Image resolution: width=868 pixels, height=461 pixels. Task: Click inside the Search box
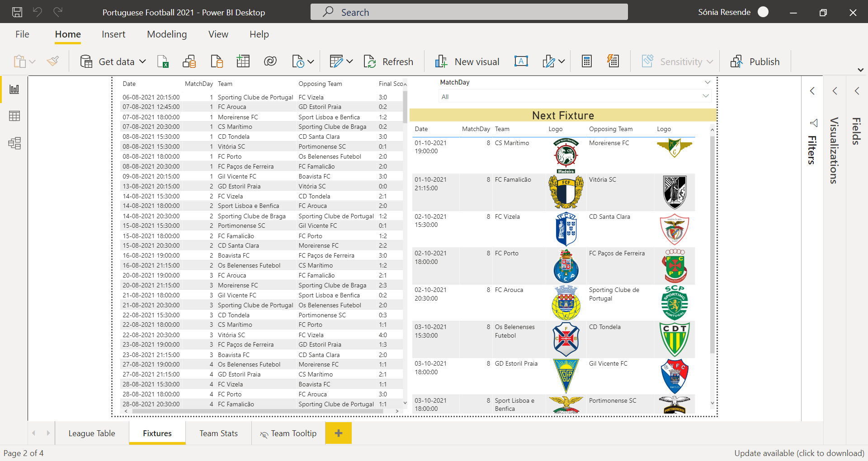tap(469, 12)
